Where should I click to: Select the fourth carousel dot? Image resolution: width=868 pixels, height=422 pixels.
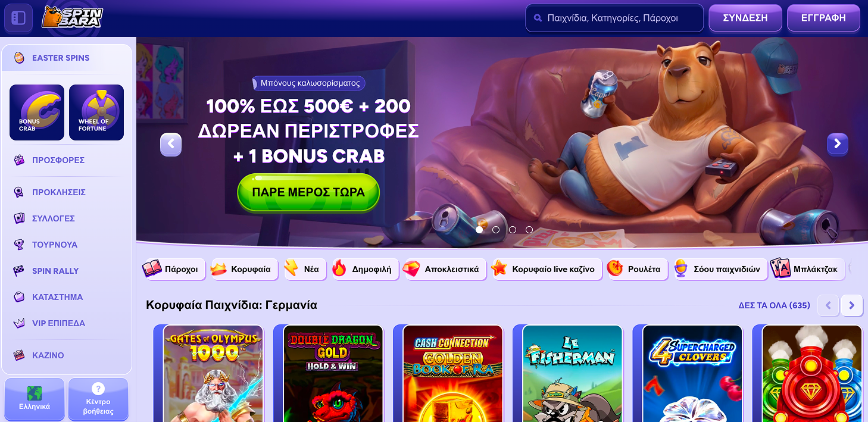529,229
